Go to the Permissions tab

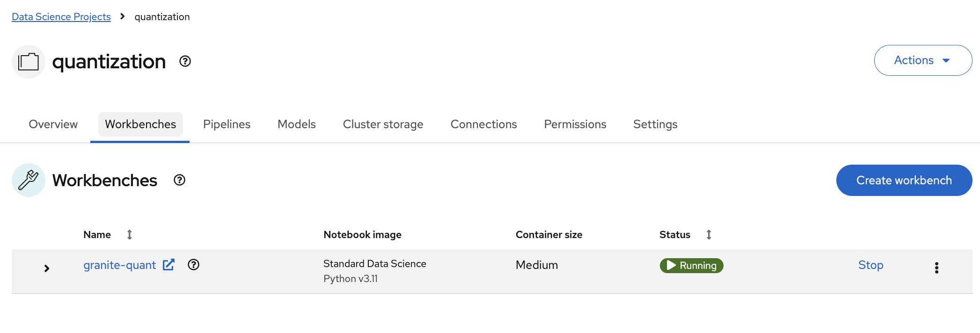(x=575, y=124)
